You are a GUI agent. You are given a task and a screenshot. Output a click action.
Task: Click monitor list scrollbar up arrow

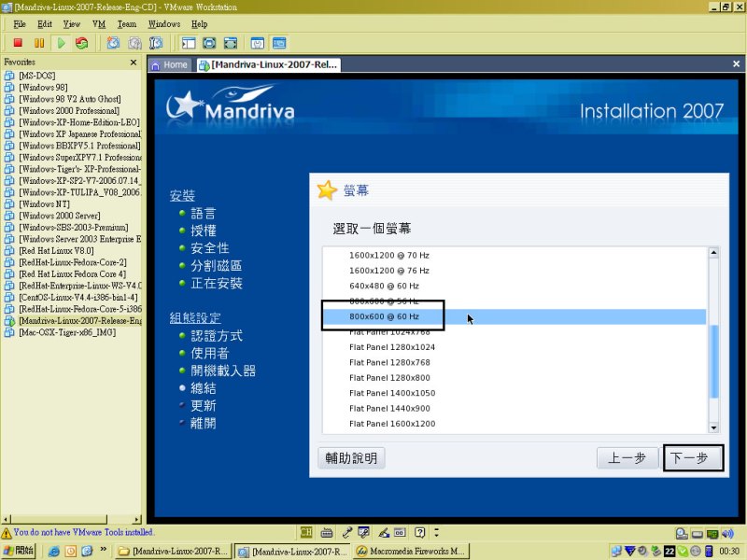point(713,253)
